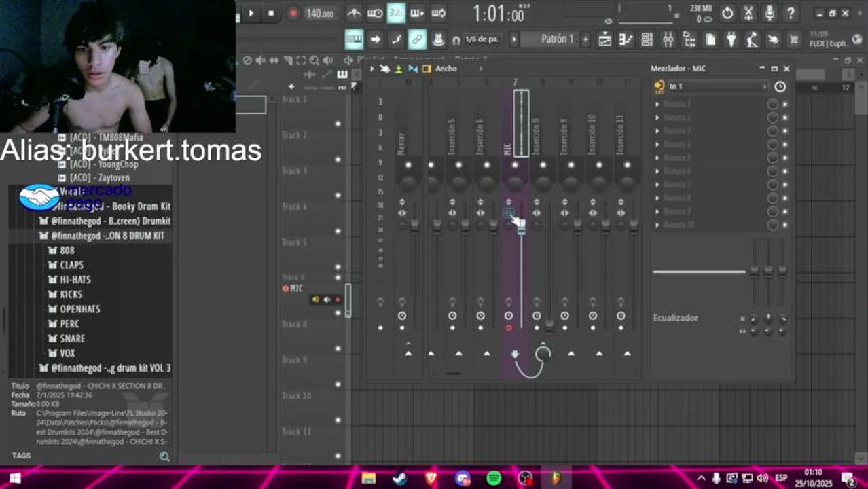Screen dimensions: 868x489
Task: Open the Windows Start menu
Action: (x=14, y=478)
